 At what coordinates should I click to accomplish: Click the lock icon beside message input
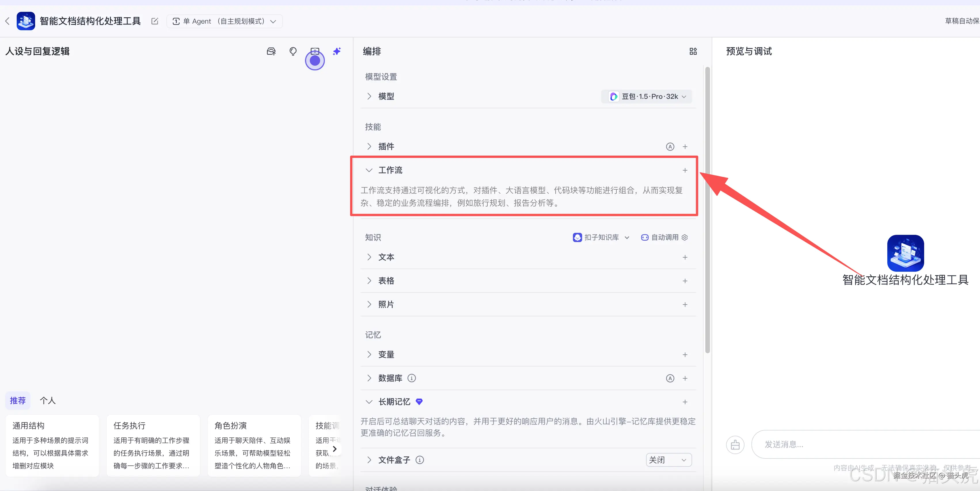point(735,444)
